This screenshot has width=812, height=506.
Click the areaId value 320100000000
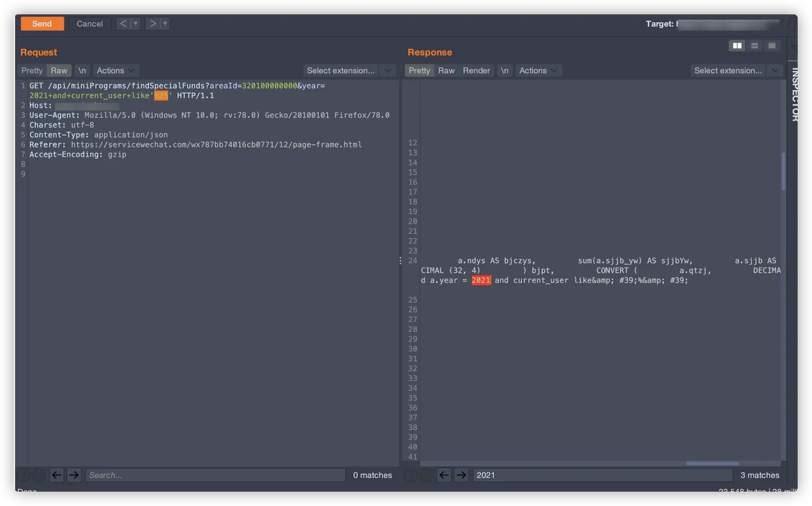tap(269, 86)
